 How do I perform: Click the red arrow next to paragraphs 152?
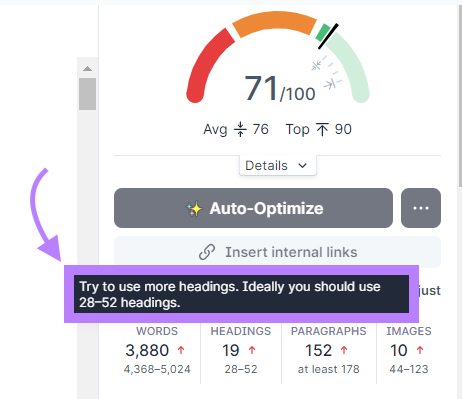[344, 350]
